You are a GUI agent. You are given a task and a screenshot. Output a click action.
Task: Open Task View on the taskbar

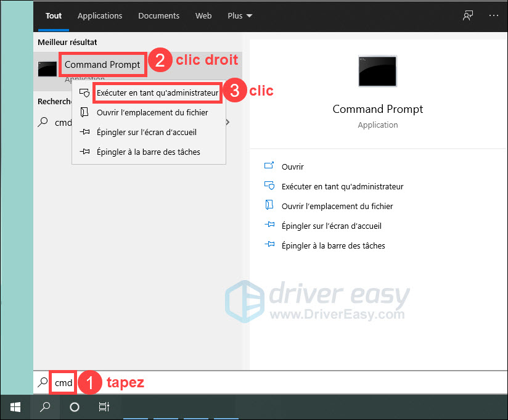coord(104,407)
